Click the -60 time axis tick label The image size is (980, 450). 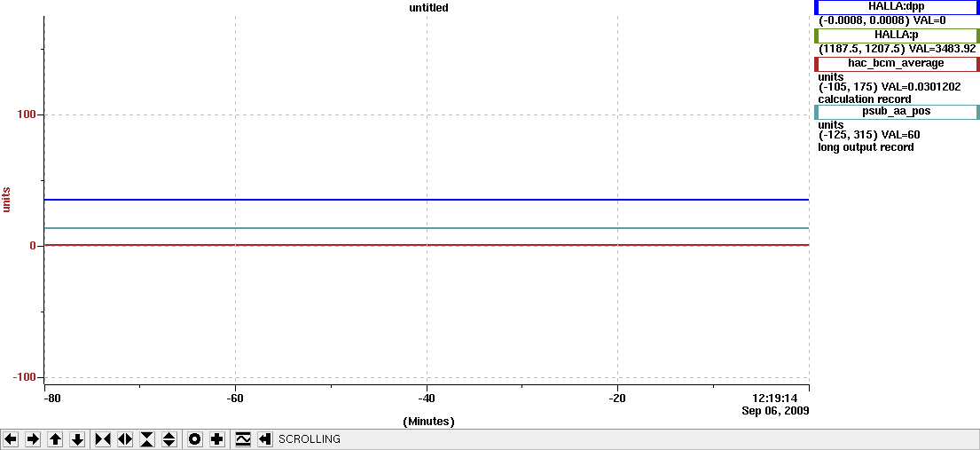(235, 398)
